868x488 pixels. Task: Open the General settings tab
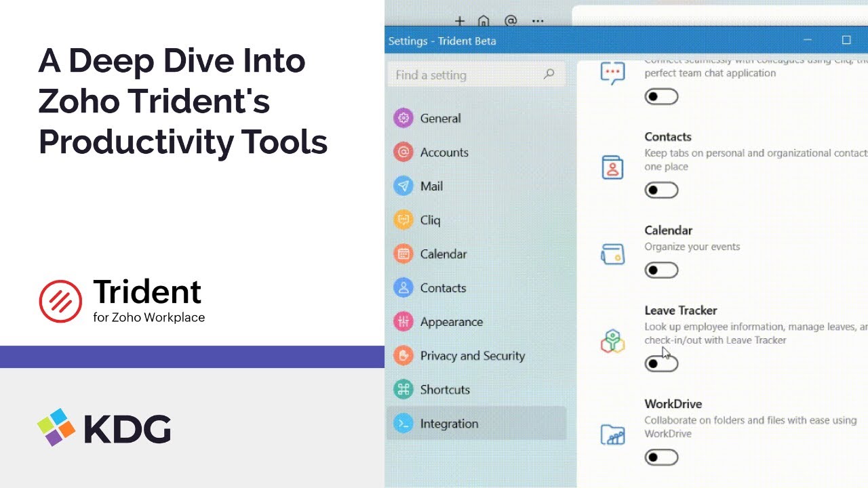pos(476,118)
